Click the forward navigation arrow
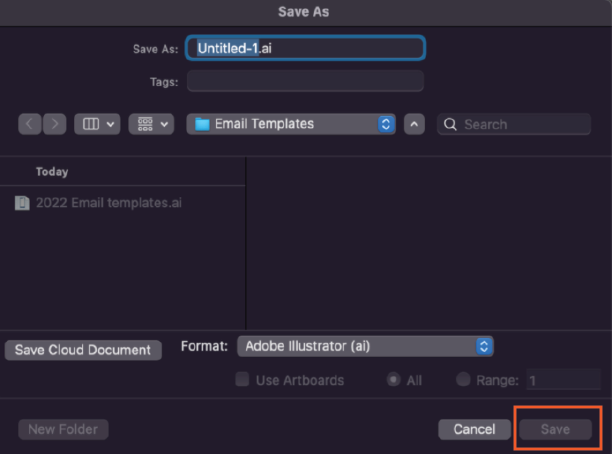Image resolution: width=612 pixels, height=454 pixels. pos(54,124)
